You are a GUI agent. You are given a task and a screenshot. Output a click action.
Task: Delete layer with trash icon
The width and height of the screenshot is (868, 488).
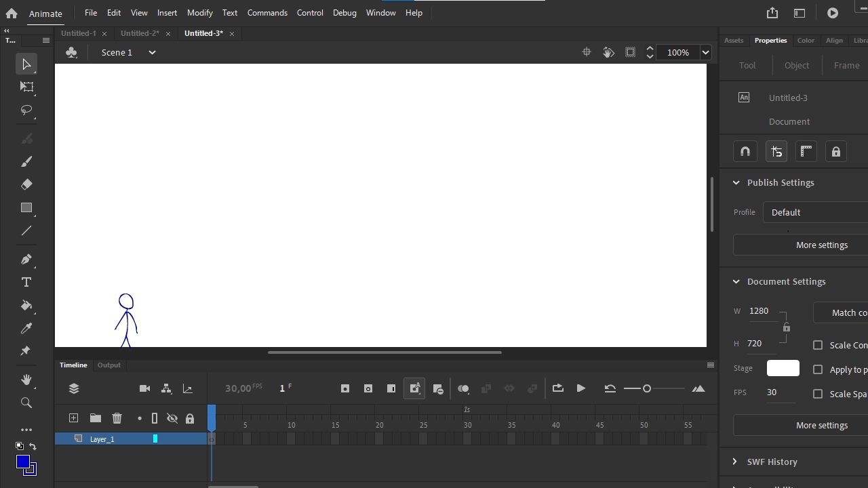pos(117,418)
